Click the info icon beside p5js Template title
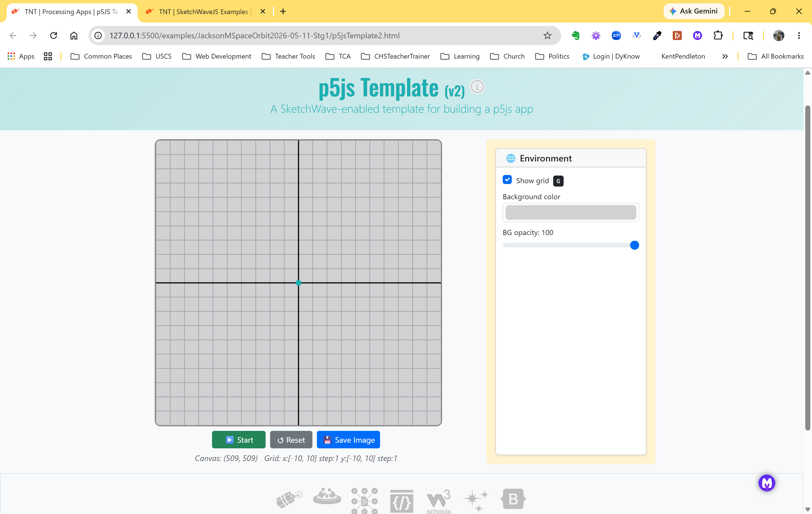This screenshot has width=812, height=514. pos(477,87)
